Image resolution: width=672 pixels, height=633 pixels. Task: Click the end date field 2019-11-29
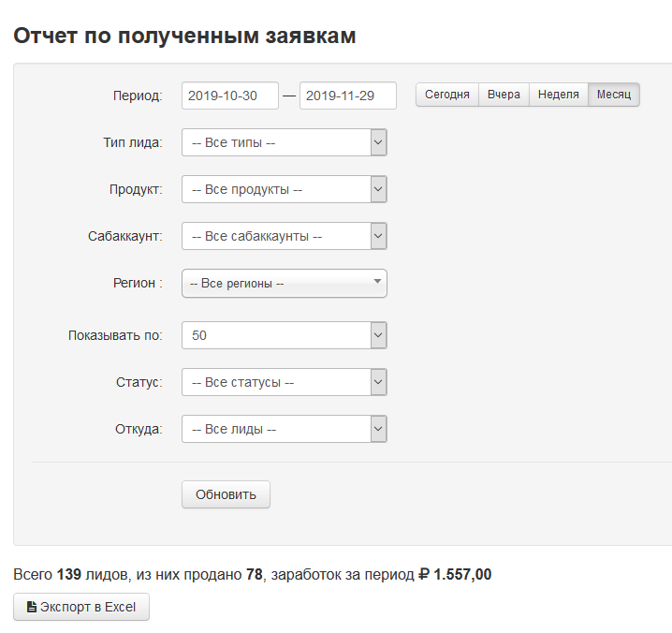coord(347,96)
